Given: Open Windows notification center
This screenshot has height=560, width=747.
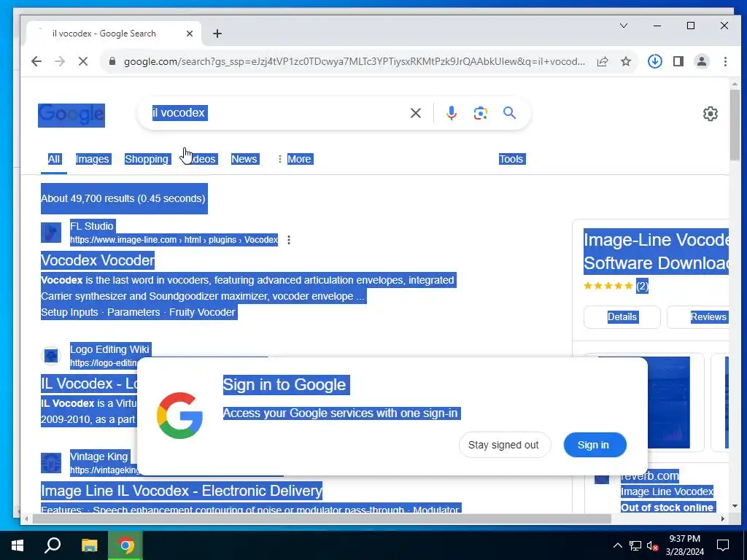Looking at the screenshot, I should pos(723,545).
